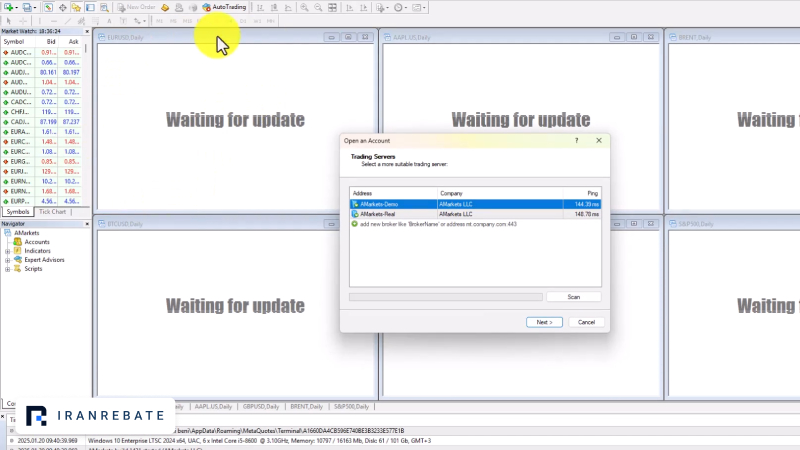Click the Scan button
800x450 pixels.
click(x=573, y=297)
